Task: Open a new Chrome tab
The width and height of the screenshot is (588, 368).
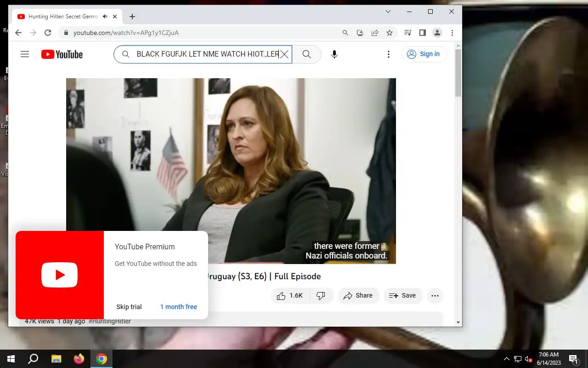Action: [x=132, y=17]
